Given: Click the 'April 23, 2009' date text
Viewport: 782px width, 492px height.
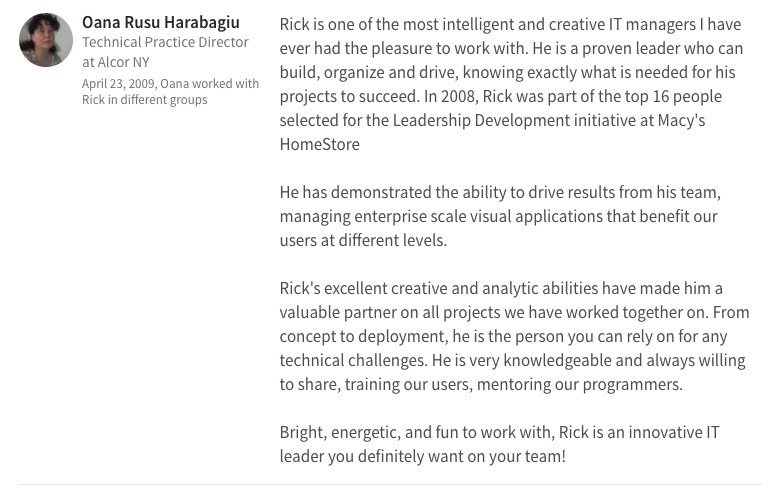Looking at the screenshot, I should point(118,84).
